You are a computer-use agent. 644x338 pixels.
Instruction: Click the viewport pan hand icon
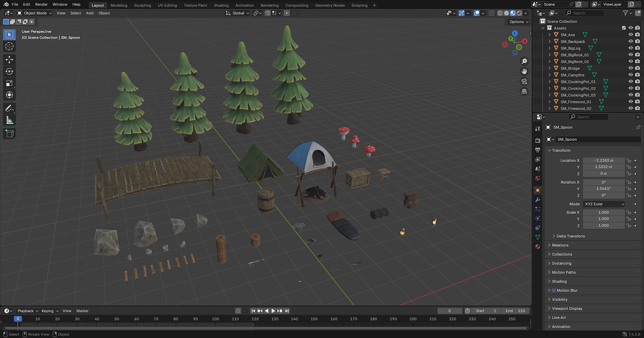click(524, 71)
